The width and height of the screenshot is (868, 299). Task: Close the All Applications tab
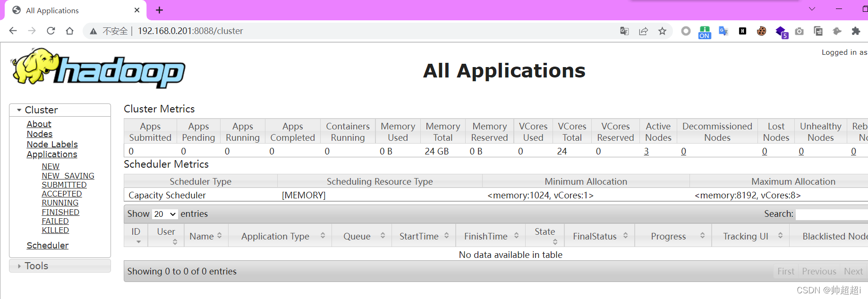click(137, 10)
